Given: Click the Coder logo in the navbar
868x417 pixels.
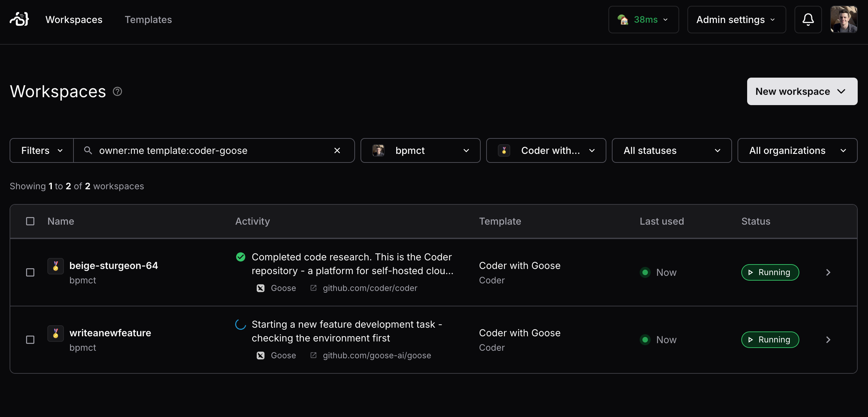Looking at the screenshot, I should [19, 20].
